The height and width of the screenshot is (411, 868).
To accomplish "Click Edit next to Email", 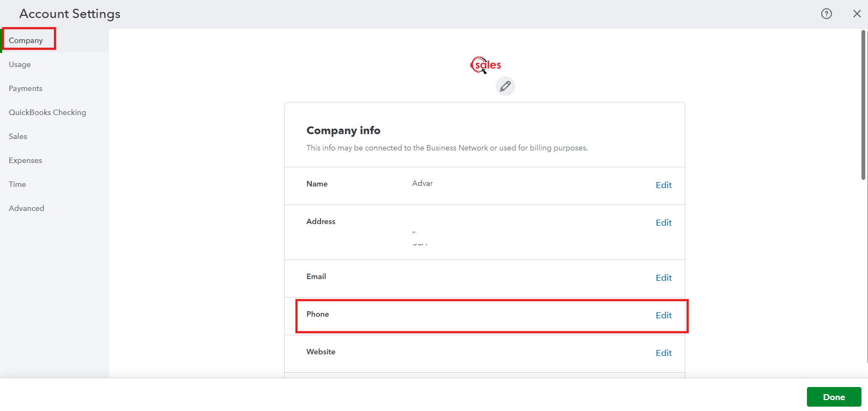I will point(664,278).
